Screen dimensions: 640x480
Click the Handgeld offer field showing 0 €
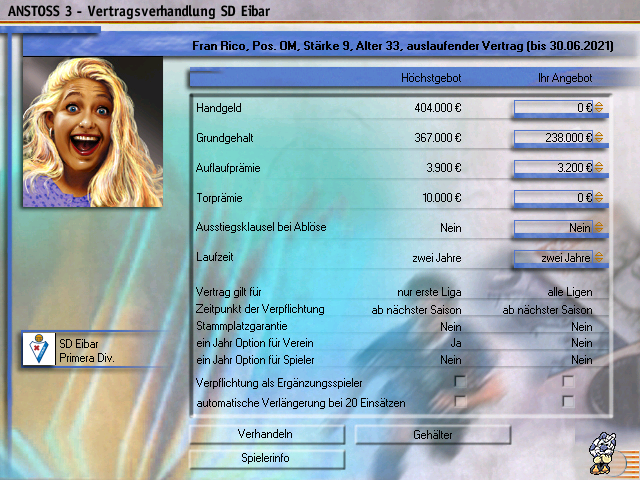(553, 108)
